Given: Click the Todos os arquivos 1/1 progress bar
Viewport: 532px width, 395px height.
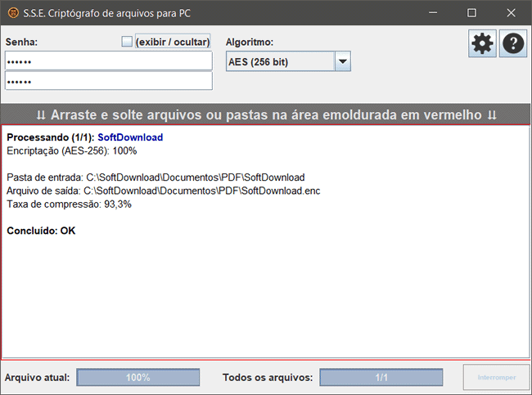Looking at the screenshot, I should click(381, 377).
